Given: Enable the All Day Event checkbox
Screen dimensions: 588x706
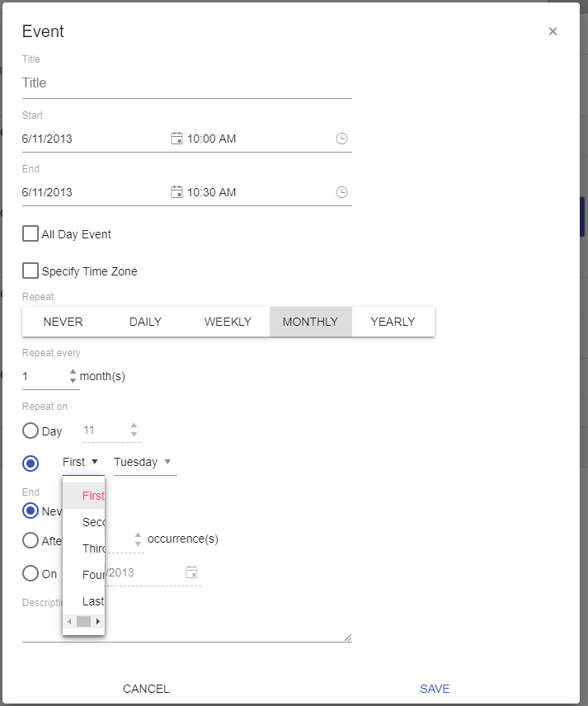Looking at the screenshot, I should tap(31, 233).
